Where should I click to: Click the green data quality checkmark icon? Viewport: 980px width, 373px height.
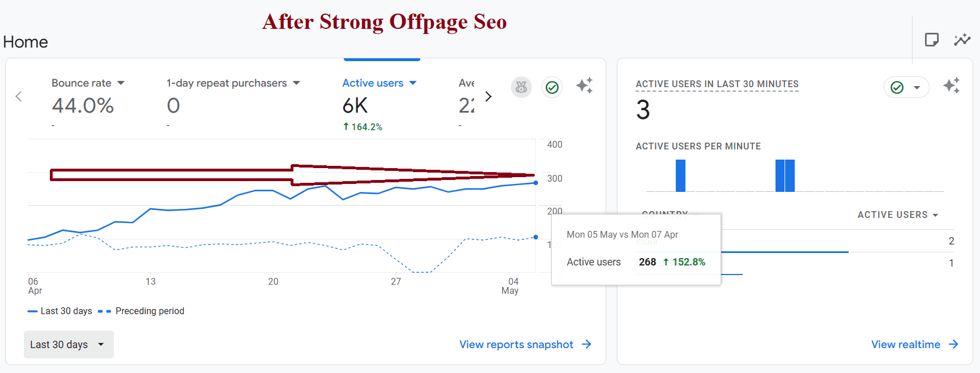tap(552, 87)
